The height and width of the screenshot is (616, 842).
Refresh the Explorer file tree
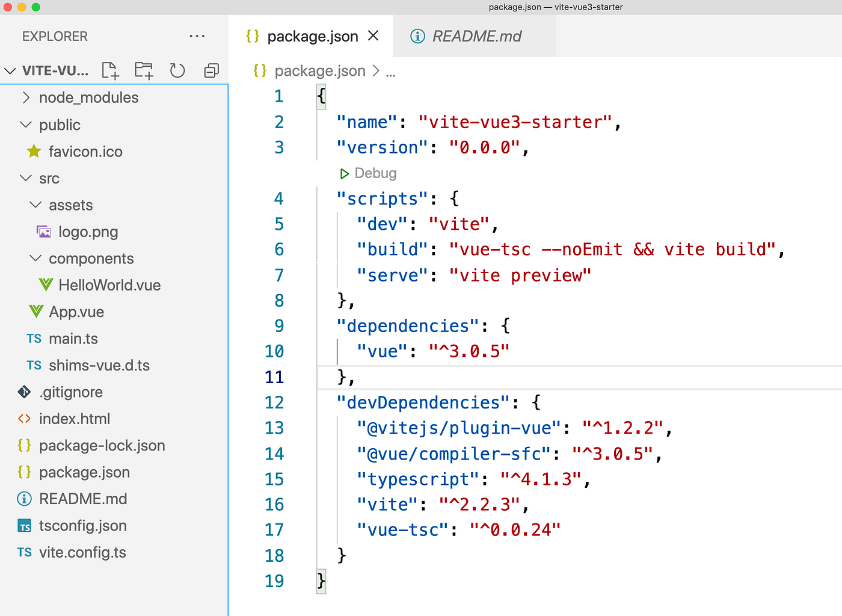pyautogui.click(x=177, y=70)
